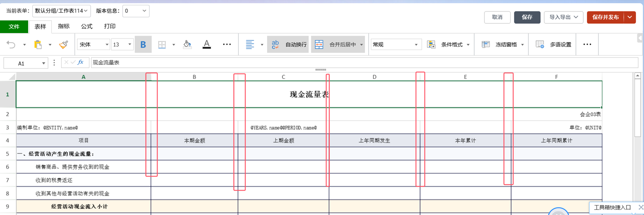Open the 文件 menu
644x215 pixels.
click(14, 26)
